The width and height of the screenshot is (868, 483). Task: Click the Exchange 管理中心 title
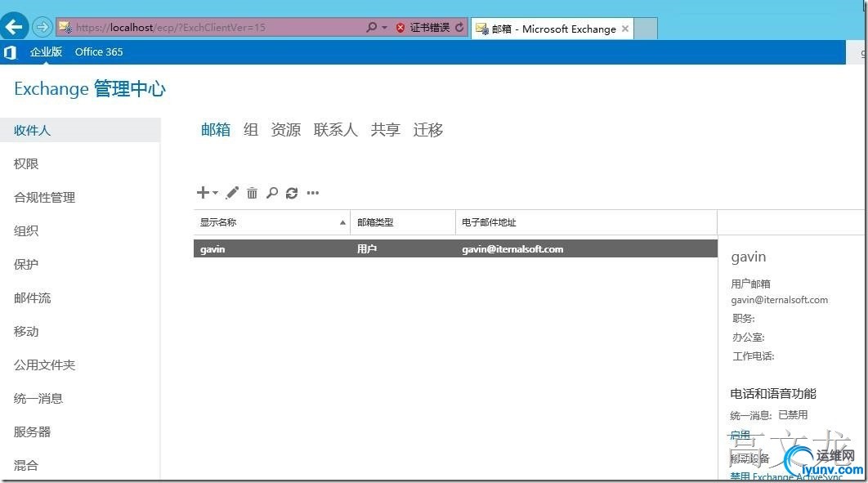coord(90,88)
